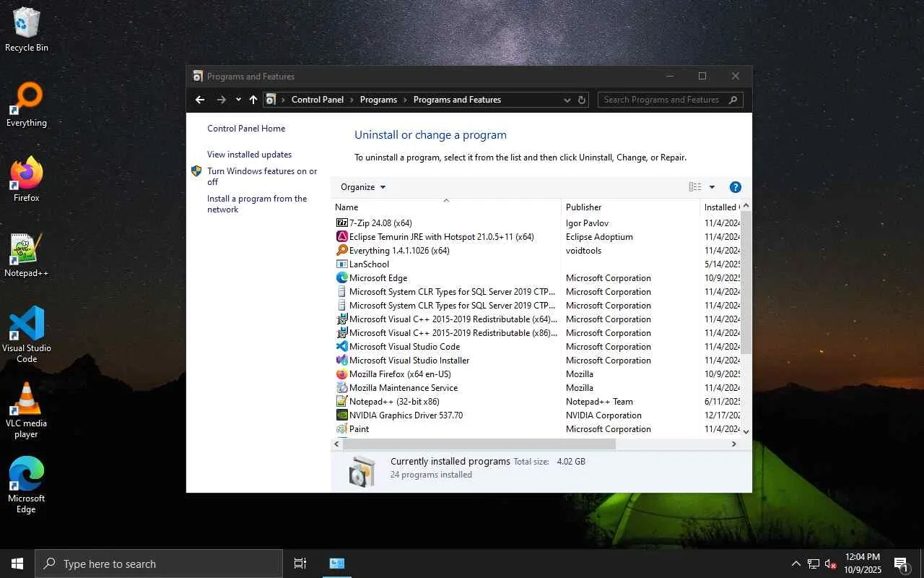Image resolution: width=924 pixels, height=578 pixels.
Task: Click the Microsoft Edge icon in list
Action: (x=342, y=278)
